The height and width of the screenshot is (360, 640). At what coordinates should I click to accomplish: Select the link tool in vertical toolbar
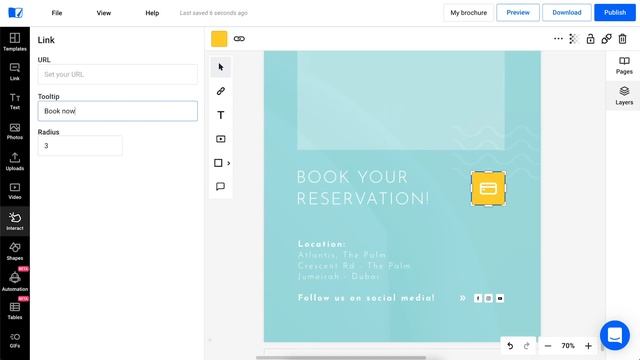221,91
